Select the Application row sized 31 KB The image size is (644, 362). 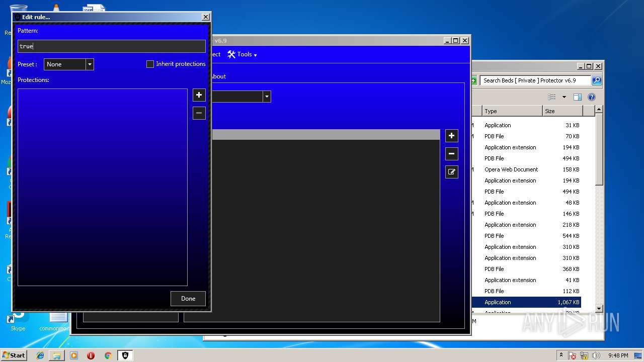point(526,125)
